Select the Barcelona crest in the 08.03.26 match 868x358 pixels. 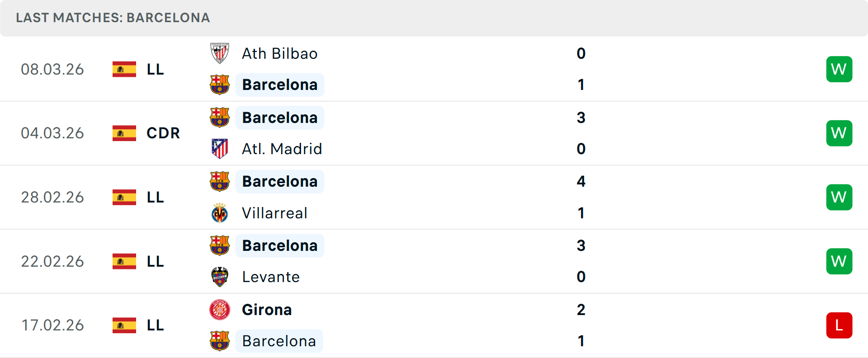(x=220, y=85)
